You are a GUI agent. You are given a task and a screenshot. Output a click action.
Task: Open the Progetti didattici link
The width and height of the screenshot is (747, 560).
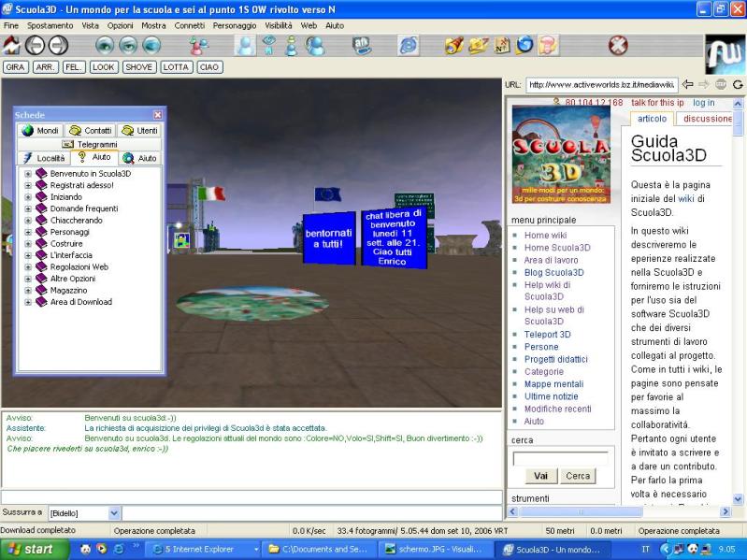(x=556, y=359)
